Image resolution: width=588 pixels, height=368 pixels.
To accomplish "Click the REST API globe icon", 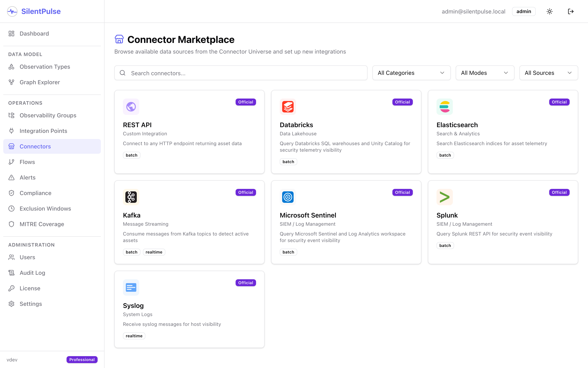I will 131,107.
